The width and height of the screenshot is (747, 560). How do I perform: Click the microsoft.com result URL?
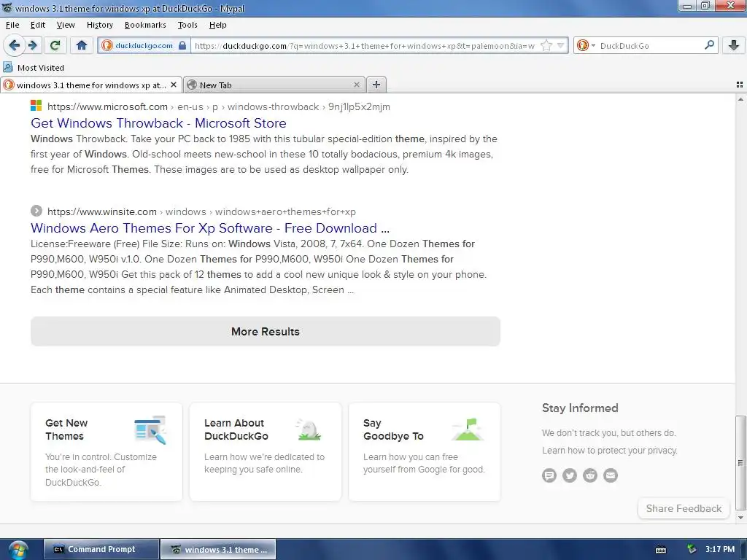click(x=219, y=106)
